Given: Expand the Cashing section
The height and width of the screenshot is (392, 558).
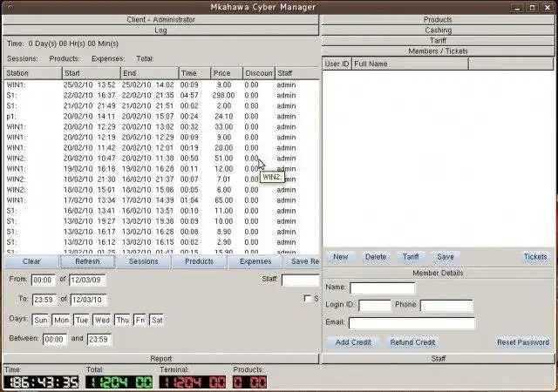Looking at the screenshot, I should tap(438, 30).
